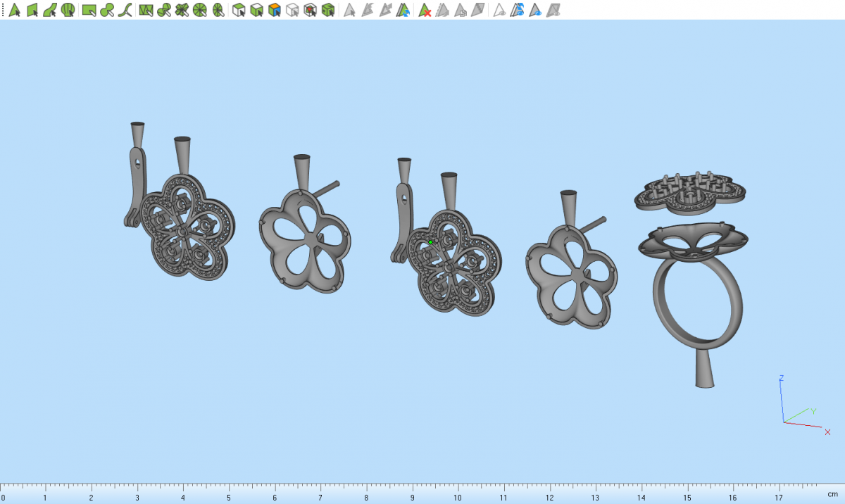The image size is (845, 504).
Task: Click the solid green cube selection icon
Action: coord(327,10)
